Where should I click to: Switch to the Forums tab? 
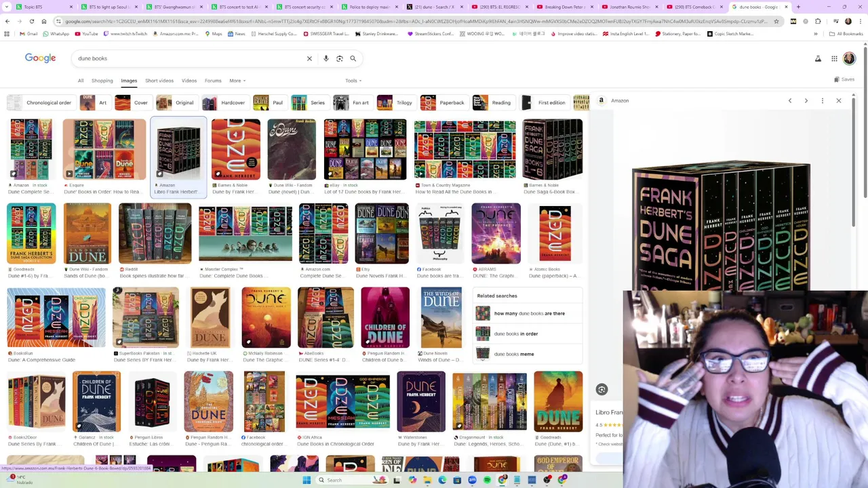click(213, 81)
